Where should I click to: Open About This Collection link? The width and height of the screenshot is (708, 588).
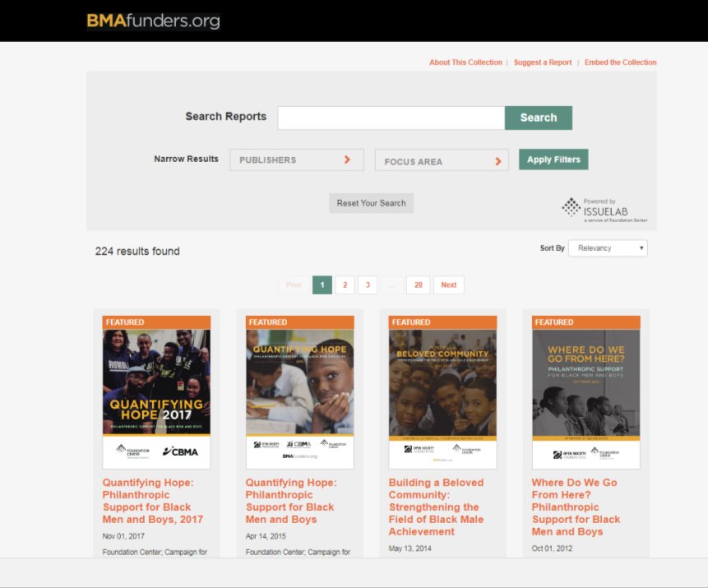[x=465, y=63]
